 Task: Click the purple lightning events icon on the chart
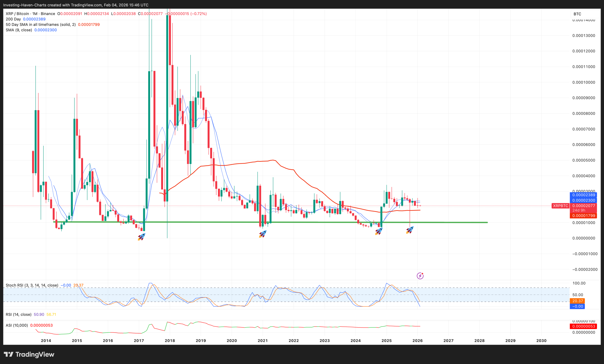pyautogui.click(x=420, y=276)
